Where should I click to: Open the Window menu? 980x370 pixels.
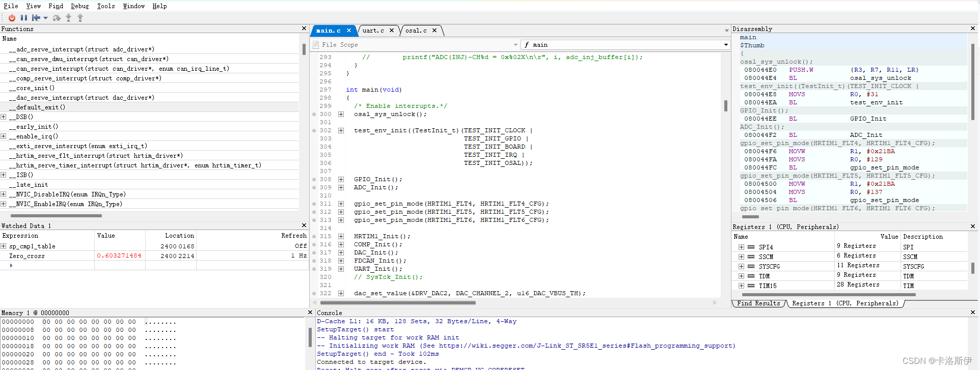pos(134,6)
